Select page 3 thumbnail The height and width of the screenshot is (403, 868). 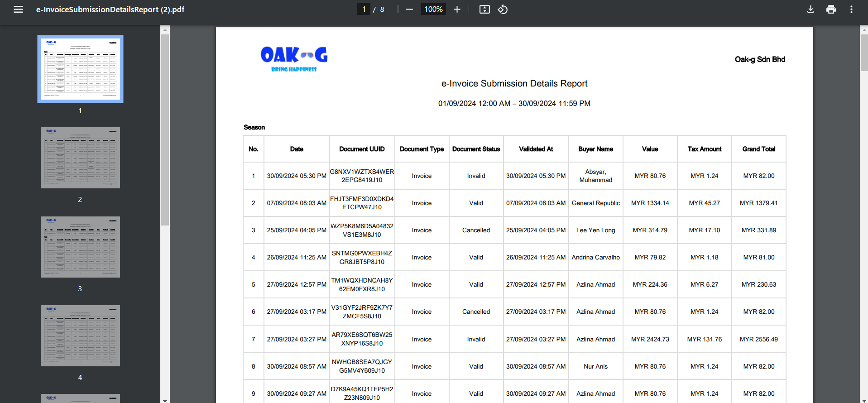click(80, 247)
